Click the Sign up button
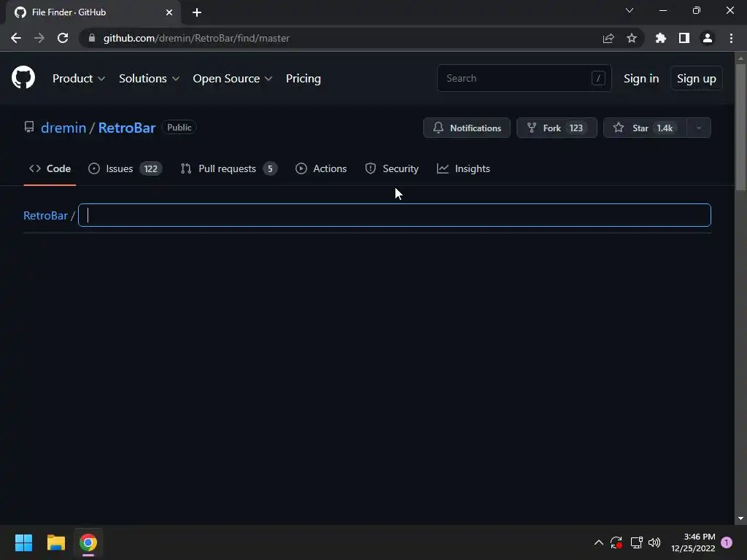 696,79
